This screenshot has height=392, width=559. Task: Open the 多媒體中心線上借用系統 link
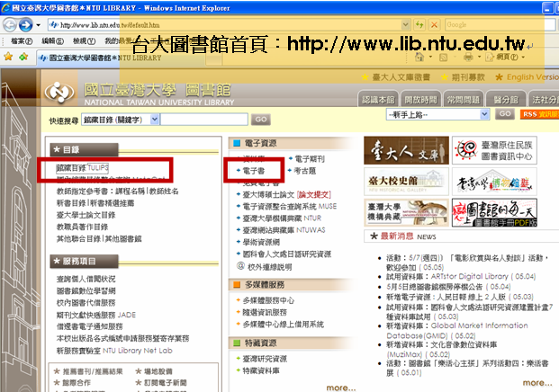283,325
